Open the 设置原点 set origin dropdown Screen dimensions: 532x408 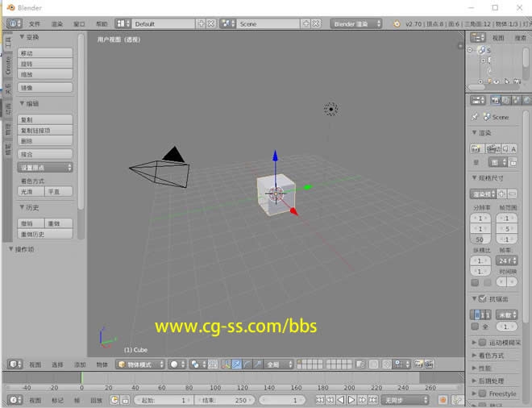point(46,168)
